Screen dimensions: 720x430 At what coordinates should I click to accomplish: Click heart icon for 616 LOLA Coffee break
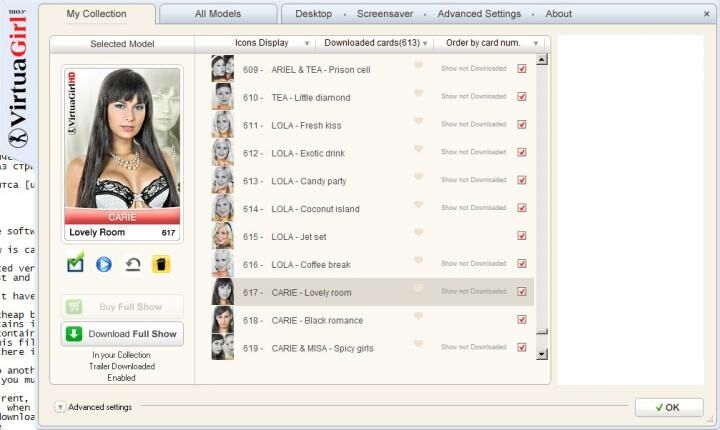pyautogui.click(x=418, y=260)
